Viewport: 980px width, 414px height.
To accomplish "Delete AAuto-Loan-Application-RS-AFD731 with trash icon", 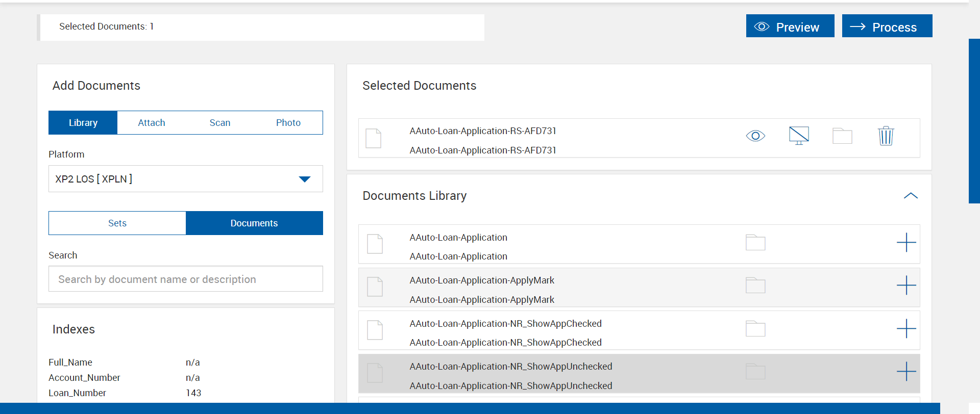I will pos(886,136).
